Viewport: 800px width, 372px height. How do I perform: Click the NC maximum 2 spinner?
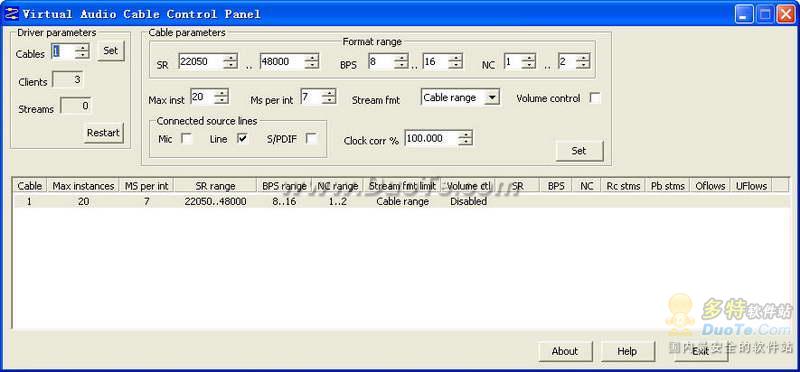point(582,61)
